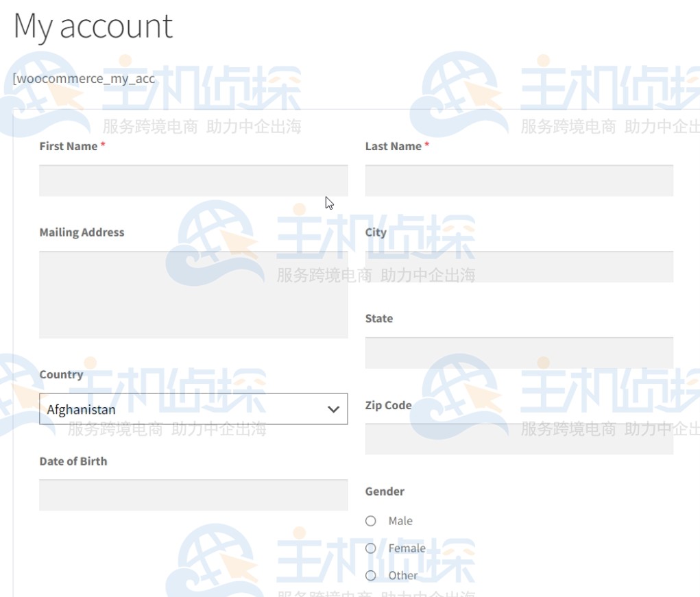This screenshot has width=700, height=597.
Task: Click the Gender group label
Action: [385, 491]
